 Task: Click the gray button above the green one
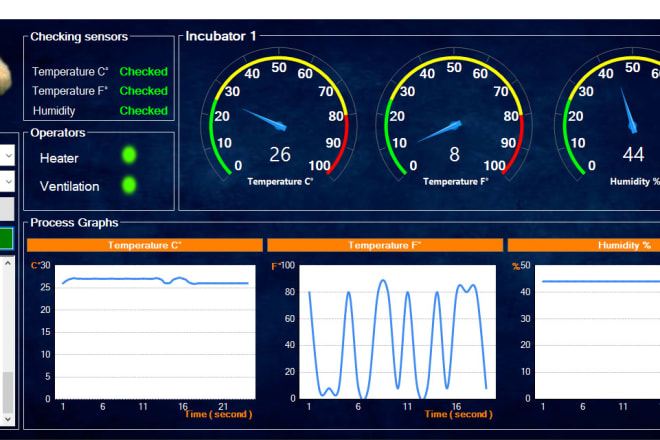tap(6, 209)
